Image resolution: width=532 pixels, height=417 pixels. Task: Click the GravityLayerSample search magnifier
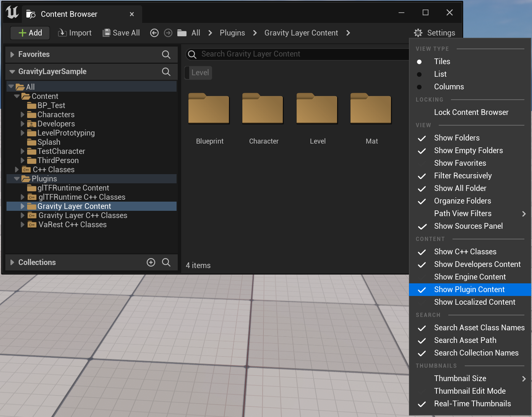pyautogui.click(x=166, y=72)
